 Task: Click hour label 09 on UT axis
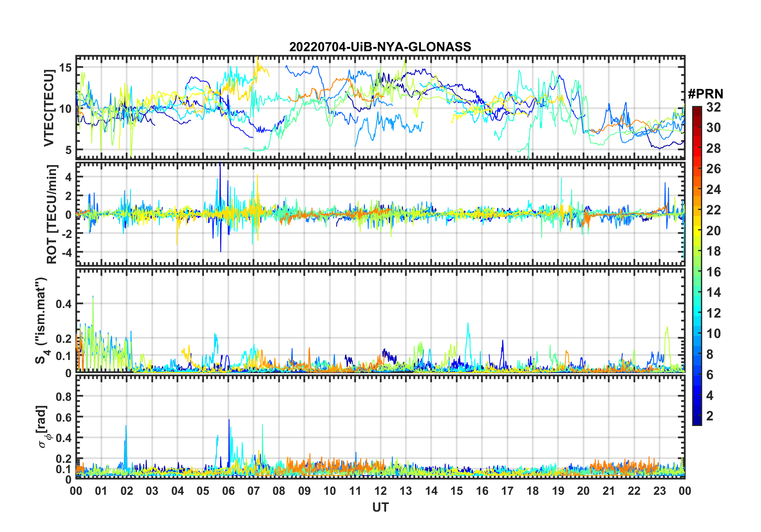[304, 491]
